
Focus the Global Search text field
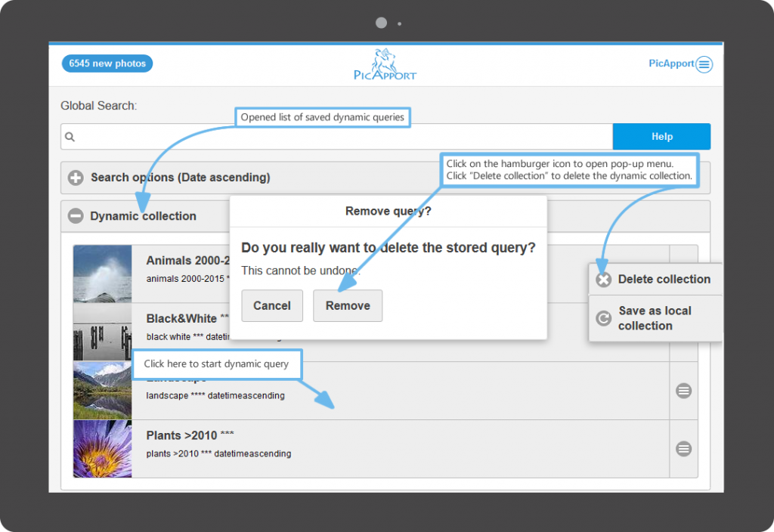coord(340,137)
